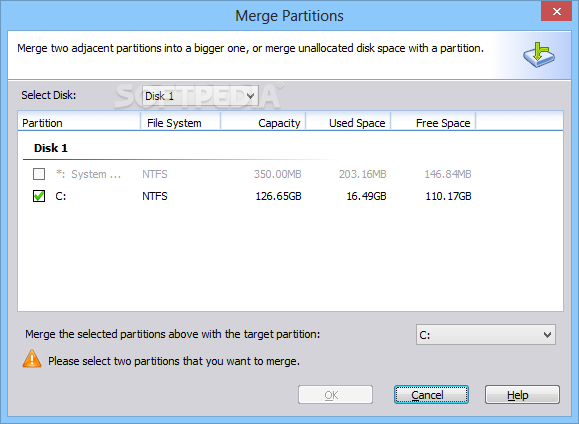Click the "Please select two partitions" warning text
The height and width of the screenshot is (424, 579).
[174, 361]
